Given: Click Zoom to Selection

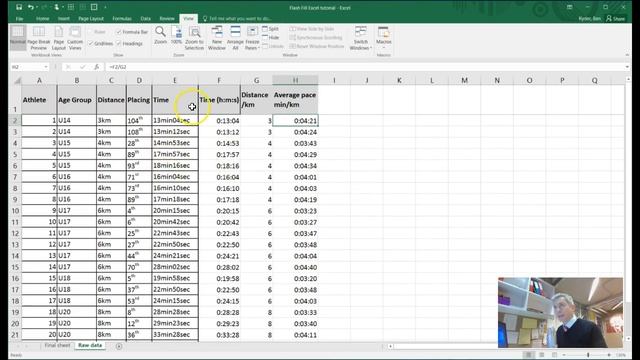Looking at the screenshot, I should pos(194,38).
